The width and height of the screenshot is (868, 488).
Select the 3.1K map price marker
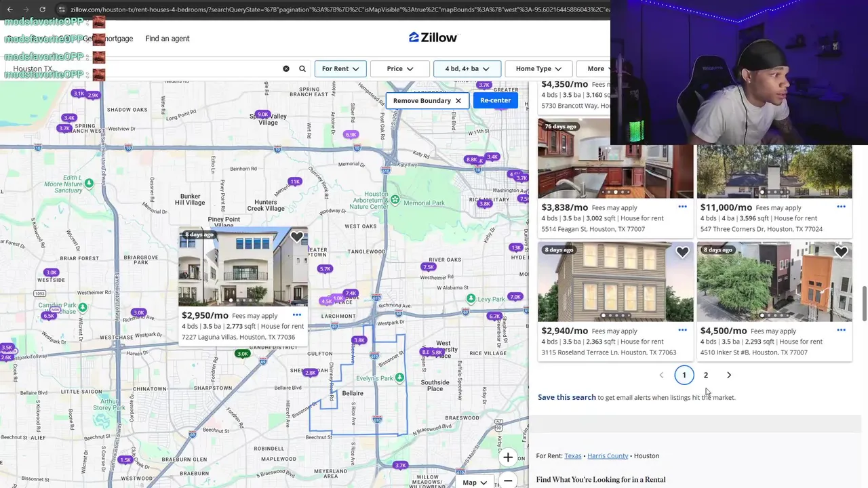point(79,94)
